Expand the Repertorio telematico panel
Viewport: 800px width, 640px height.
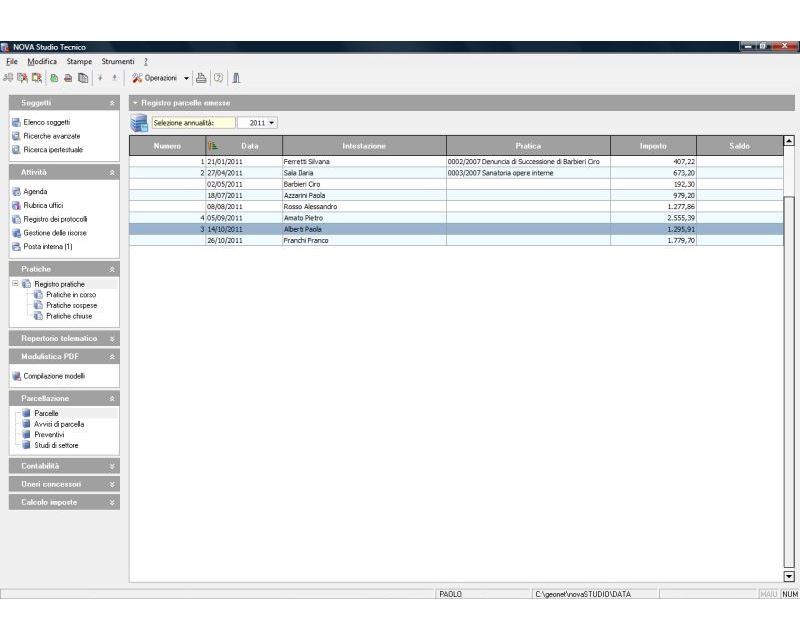pos(112,339)
